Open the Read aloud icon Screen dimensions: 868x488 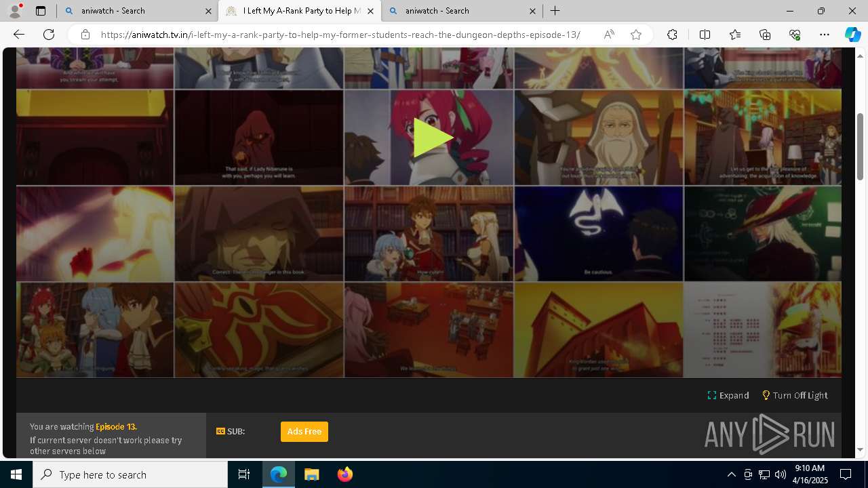click(609, 35)
